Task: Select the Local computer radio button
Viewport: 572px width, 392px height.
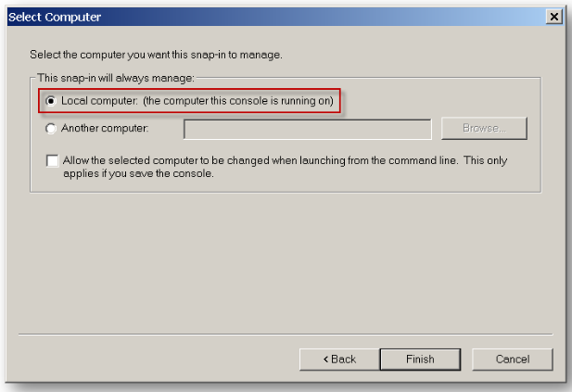Action: coord(51,100)
